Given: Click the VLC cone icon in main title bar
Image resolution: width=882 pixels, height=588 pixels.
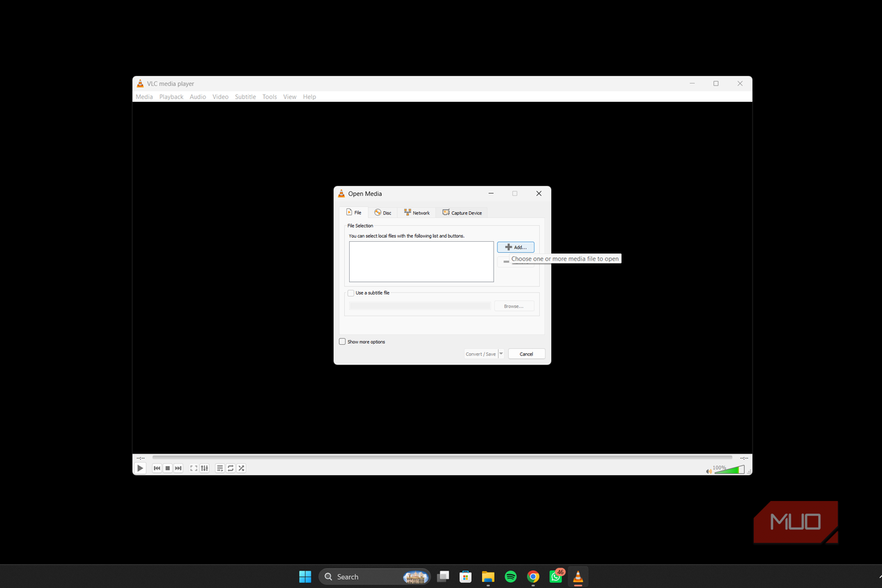Looking at the screenshot, I should 140,84.
